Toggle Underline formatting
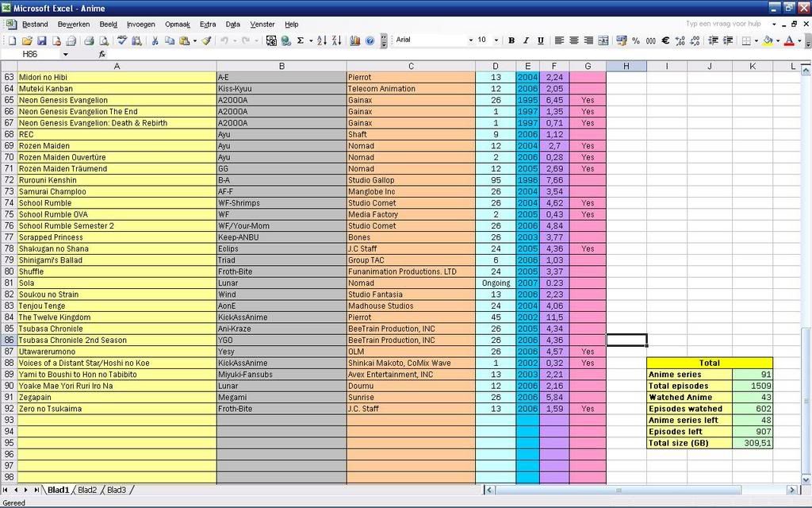This screenshot has width=812, height=508. tap(541, 40)
